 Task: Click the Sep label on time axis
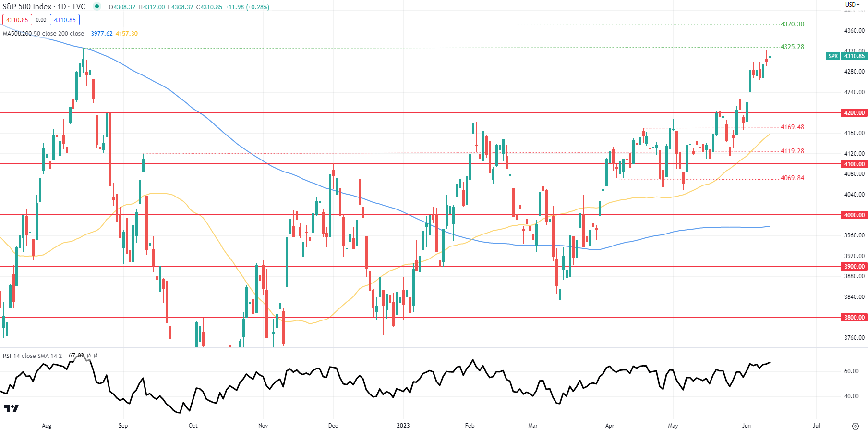click(x=123, y=426)
